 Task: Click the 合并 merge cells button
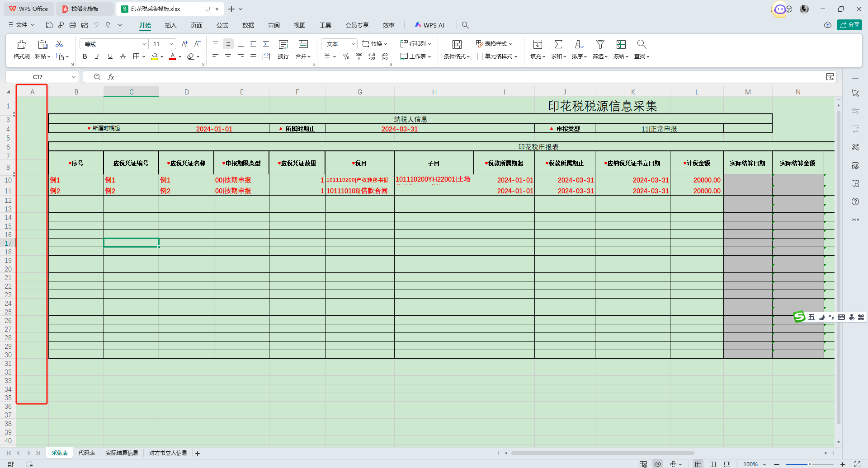303,49
